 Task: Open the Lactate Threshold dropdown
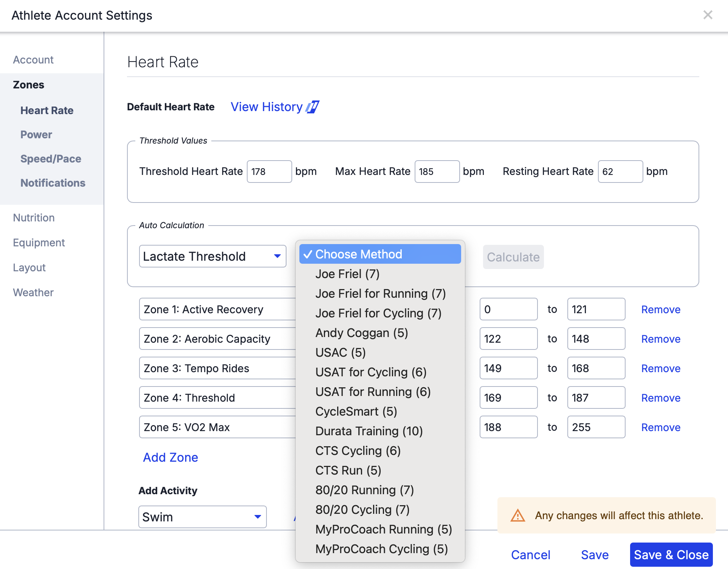click(x=212, y=256)
